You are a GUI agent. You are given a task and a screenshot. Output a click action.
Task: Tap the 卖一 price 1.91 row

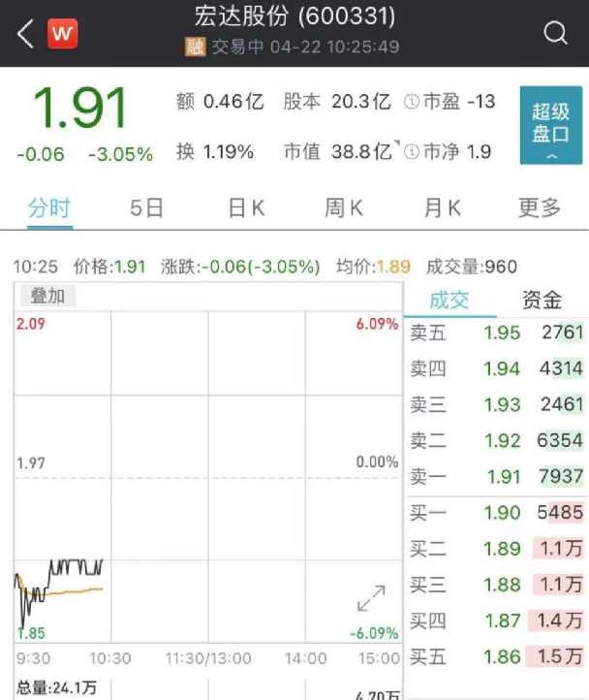[496, 476]
